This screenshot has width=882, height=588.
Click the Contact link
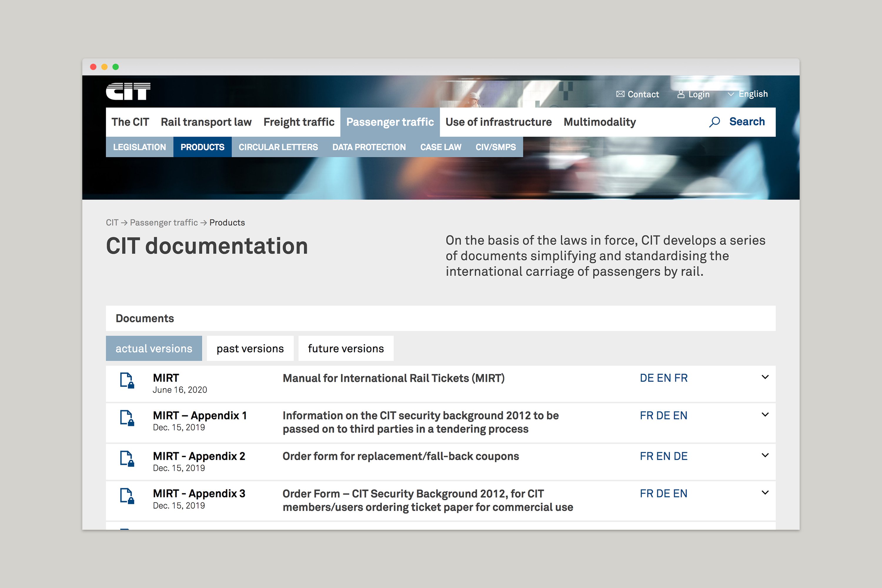tap(643, 94)
